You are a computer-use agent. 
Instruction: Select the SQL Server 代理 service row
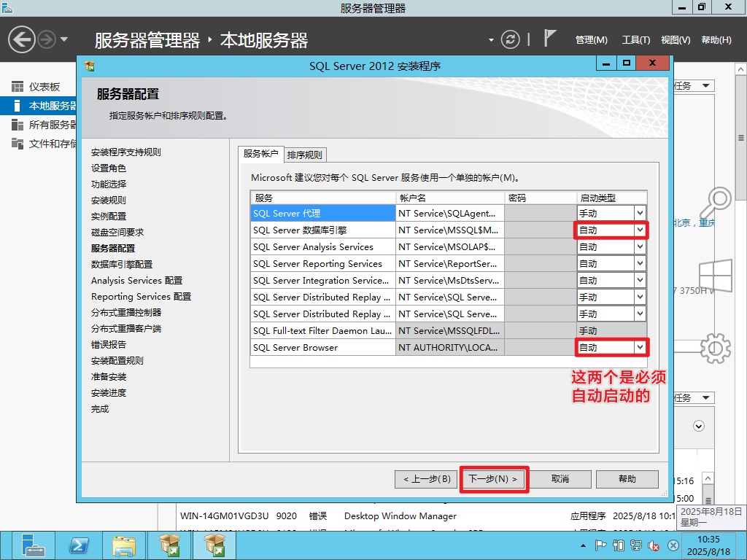point(322,214)
